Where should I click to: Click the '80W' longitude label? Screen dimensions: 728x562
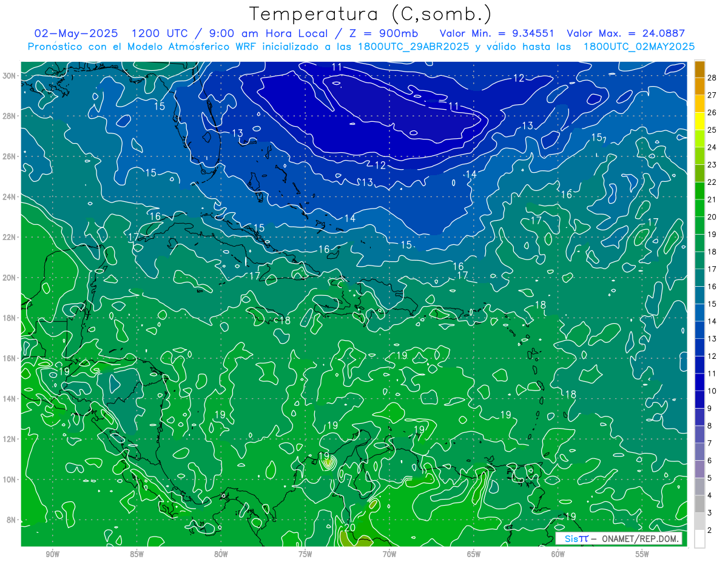click(x=221, y=554)
